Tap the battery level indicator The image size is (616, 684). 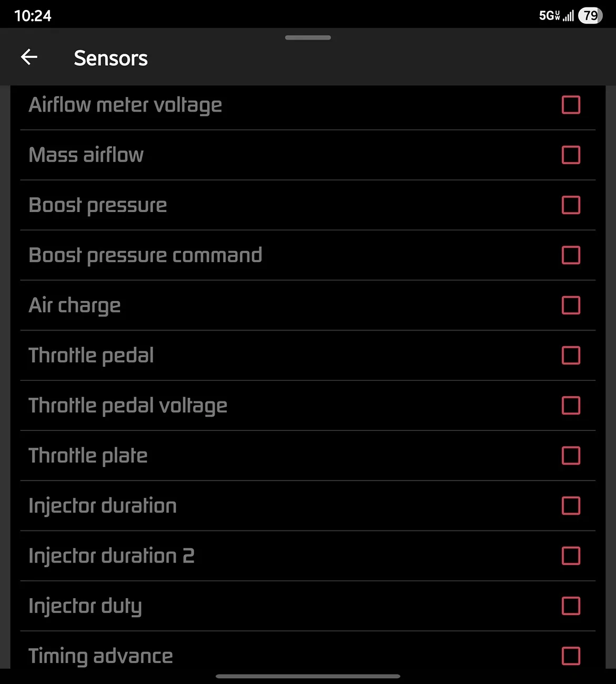coord(590,16)
